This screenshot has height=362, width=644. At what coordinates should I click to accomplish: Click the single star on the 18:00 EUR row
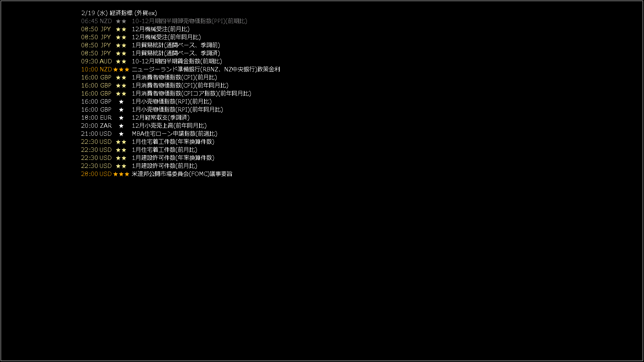tap(121, 118)
